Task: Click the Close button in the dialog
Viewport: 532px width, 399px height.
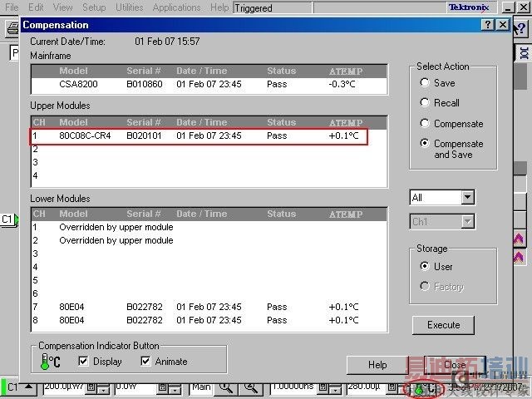Action: (x=455, y=365)
